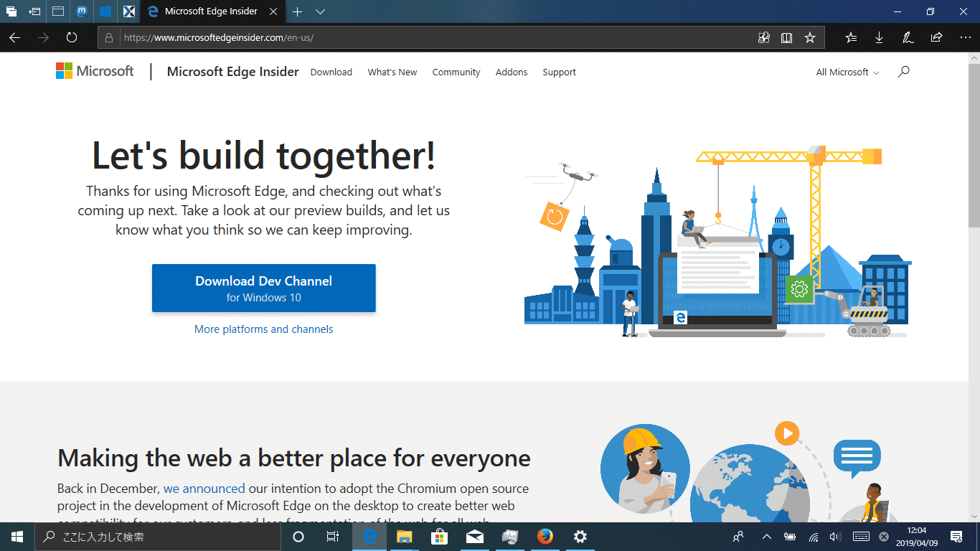Viewport: 980px width, 551px height.
Task: Switch to the pinned Mastodon tab
Action: pyautogui.click(x=83, y=11)
